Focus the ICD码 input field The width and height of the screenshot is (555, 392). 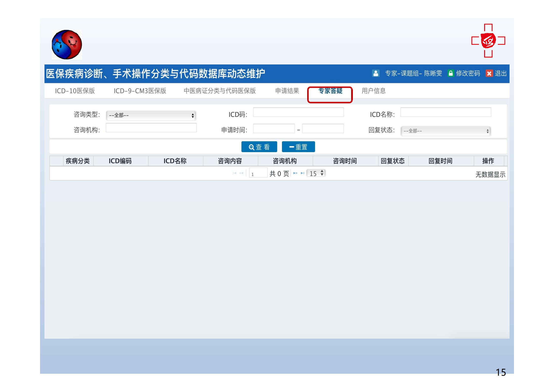pyautogui.click(x=298, y=112)
